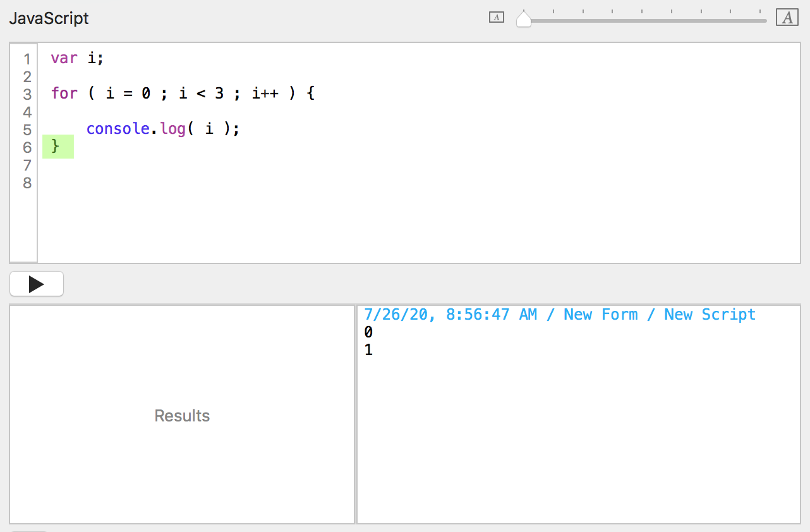
Task: Click the 'JavaScript' panel title
Action: click(49, 18)
